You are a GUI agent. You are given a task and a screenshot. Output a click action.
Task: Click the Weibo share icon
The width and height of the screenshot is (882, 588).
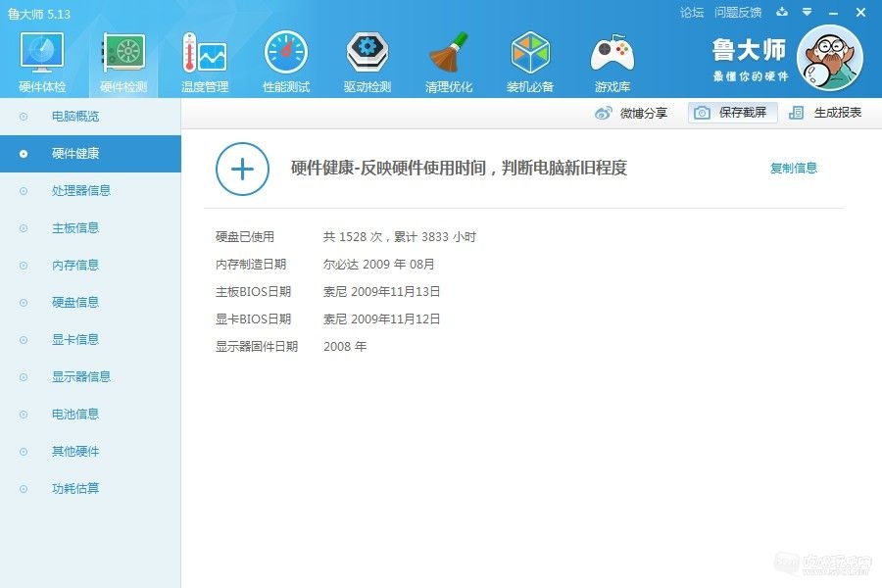click(603, 113)
